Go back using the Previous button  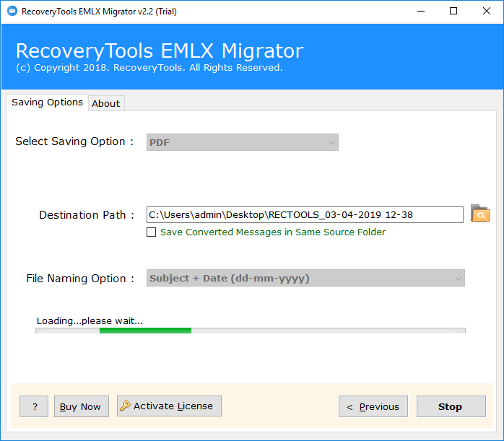click(x=373, y=406)
